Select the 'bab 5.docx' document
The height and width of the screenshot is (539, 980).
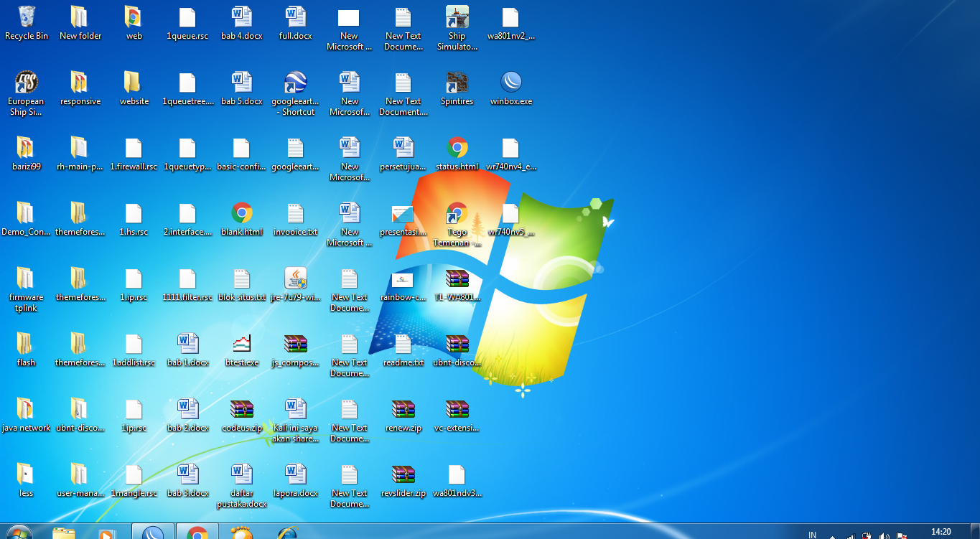[241, 83]
